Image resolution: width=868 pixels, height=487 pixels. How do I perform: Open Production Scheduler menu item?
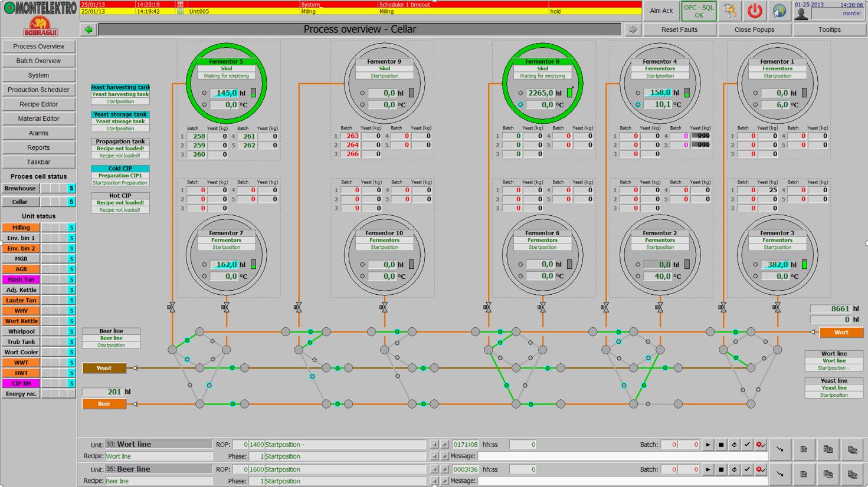point(38,90)
